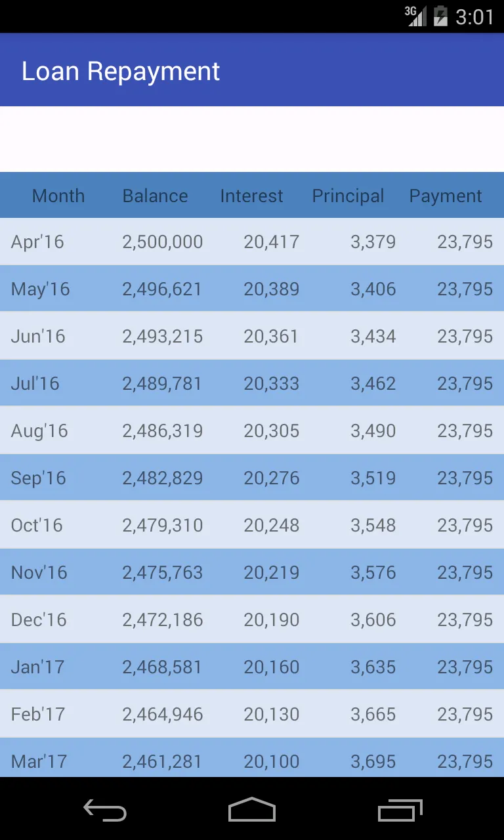The height and width of the screenshot is (840, 504).
Task: Click the 23,795 payment in Dec'16 row
Action: 465,620
